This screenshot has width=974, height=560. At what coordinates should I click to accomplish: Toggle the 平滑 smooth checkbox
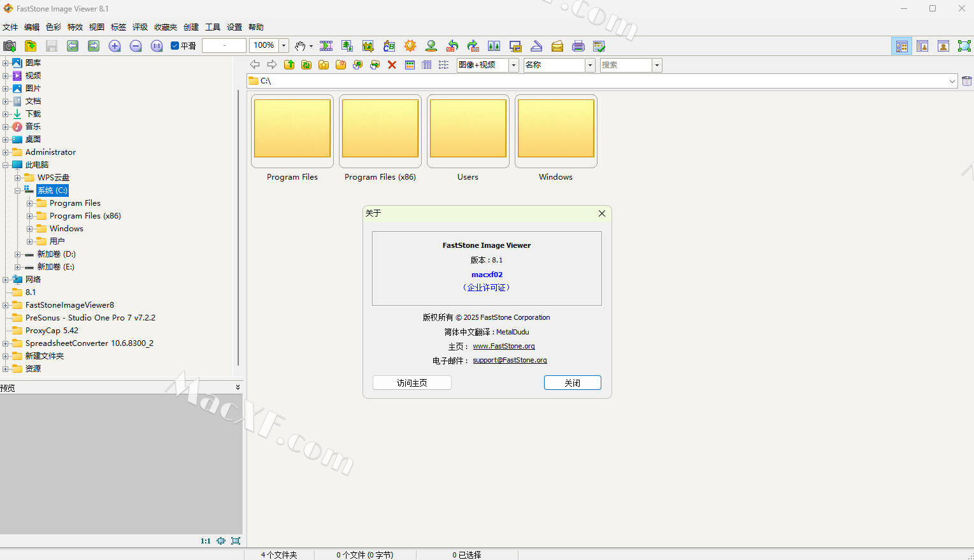[x=175, y=46]
